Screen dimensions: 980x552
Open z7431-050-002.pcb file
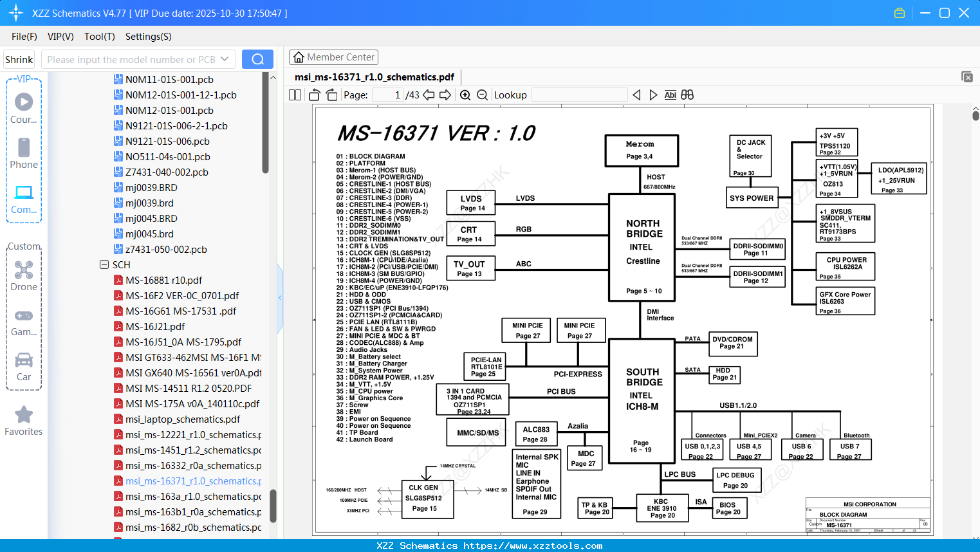[166, 250]
